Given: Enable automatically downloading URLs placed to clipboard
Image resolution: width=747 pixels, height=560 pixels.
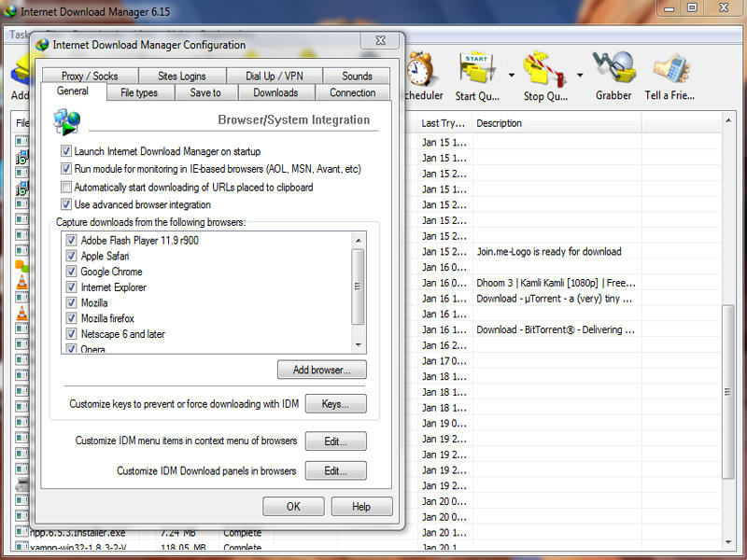Looking at the screenshot, I should tap(66, 187).
